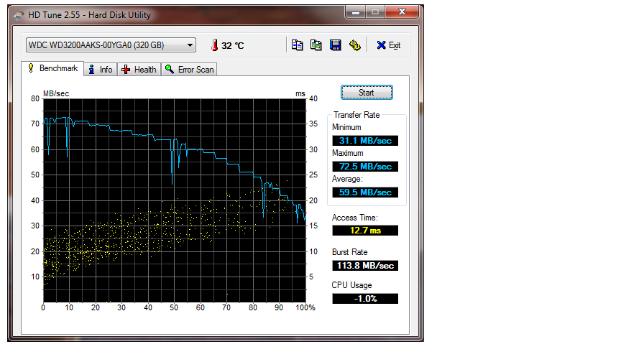This screenshot has width=644, height=362.
Task: Click the red thermometer temperature icon
Action: tap(213, 45)
